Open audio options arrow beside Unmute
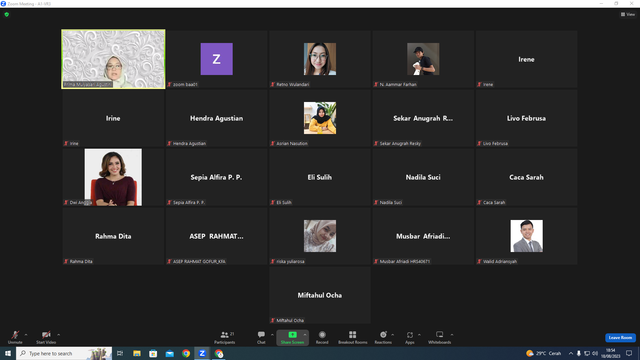The height and width of the screenshot is (360, 640). pyautogui.click(x=26, y=335)
